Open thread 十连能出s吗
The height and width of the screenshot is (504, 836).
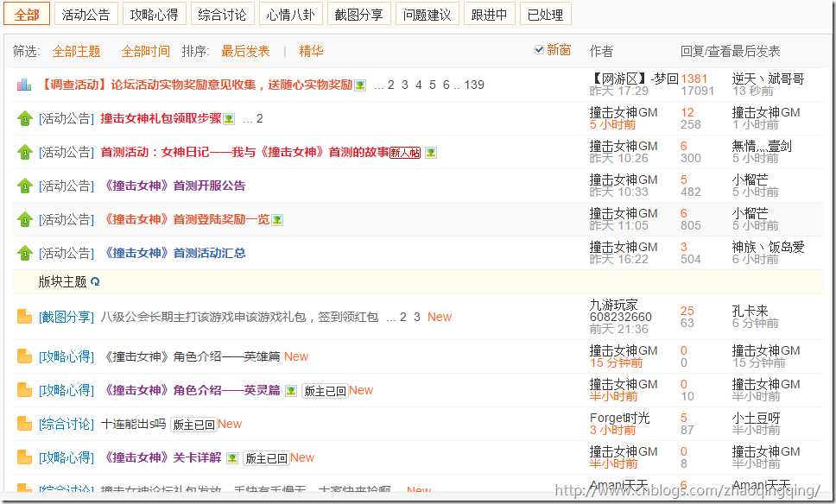[133, 424]
